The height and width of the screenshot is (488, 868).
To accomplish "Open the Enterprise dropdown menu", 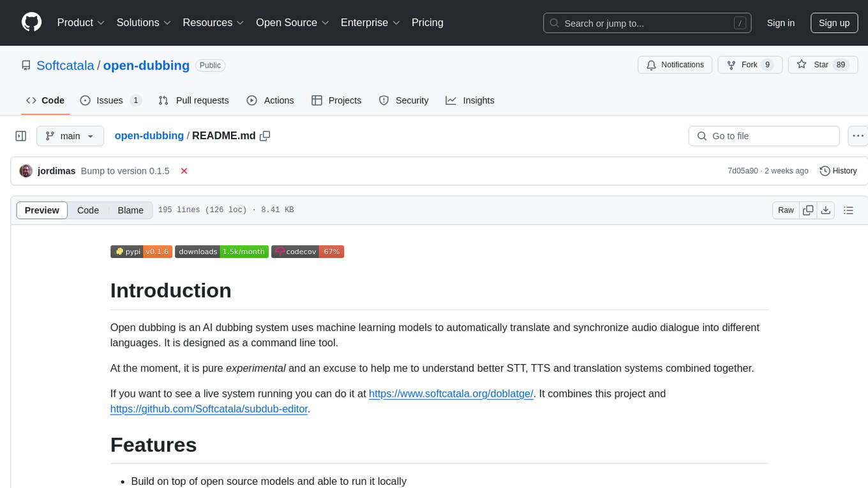I will point(370,22).
